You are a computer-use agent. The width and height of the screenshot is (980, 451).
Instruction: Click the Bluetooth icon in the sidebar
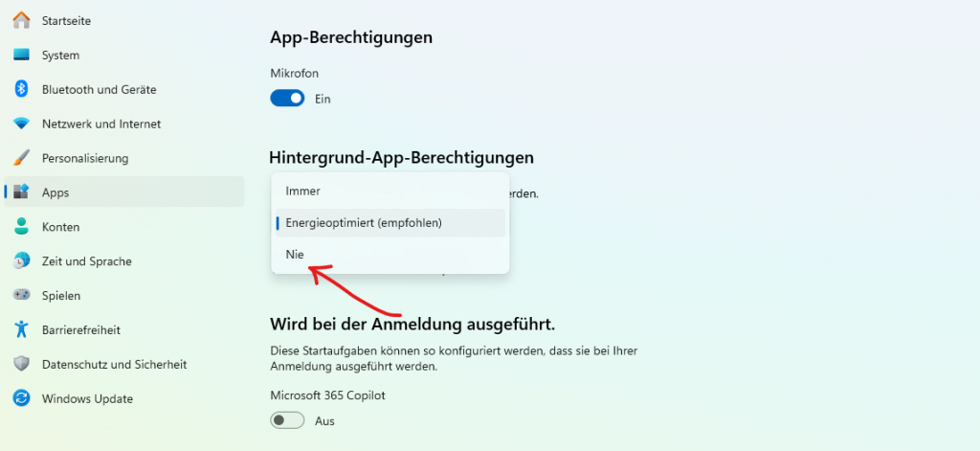[21, 89]
